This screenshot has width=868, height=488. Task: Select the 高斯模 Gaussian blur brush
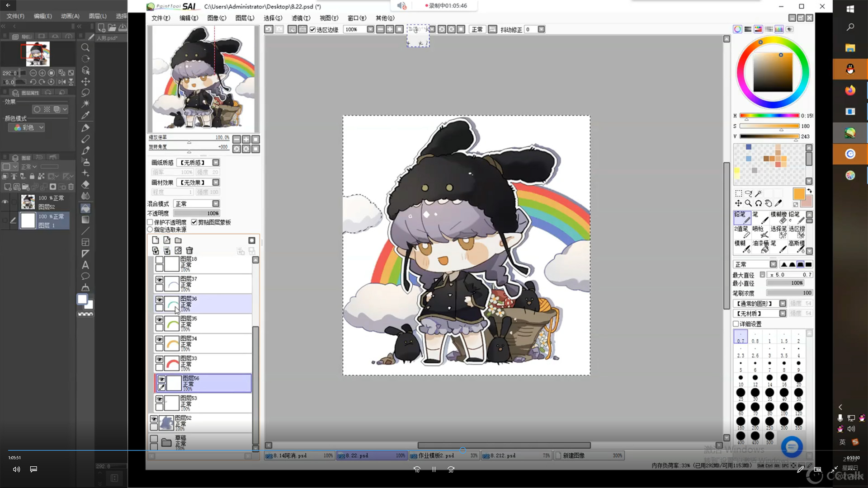(x=797, y=246)
